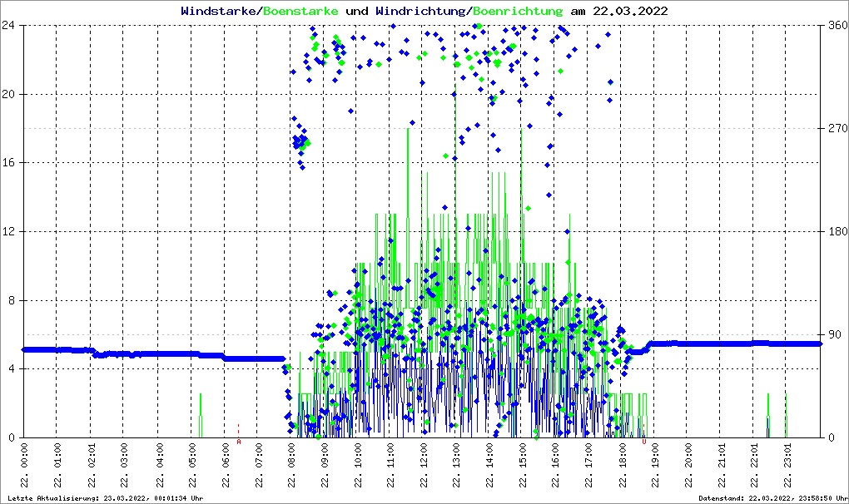Click the time label '22. 12:00'
This screenshot has width=849, height=504.
pyautogui.click(x=424, y=466)
